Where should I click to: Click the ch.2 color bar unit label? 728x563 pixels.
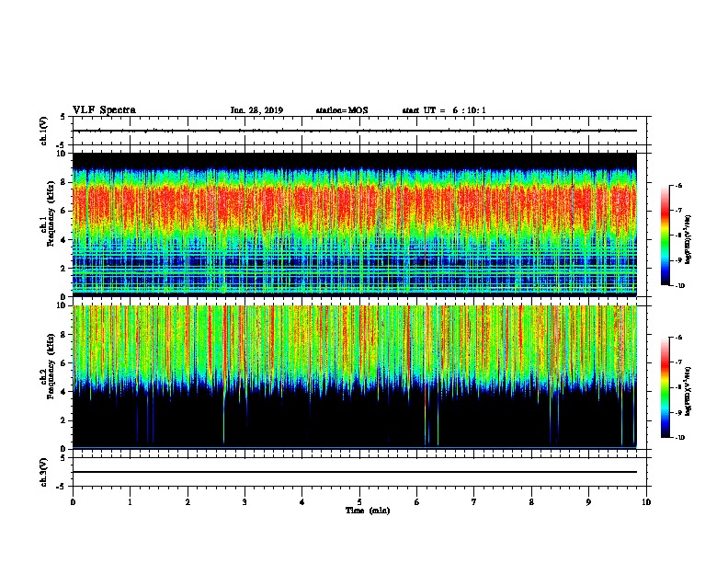point(688,391)
